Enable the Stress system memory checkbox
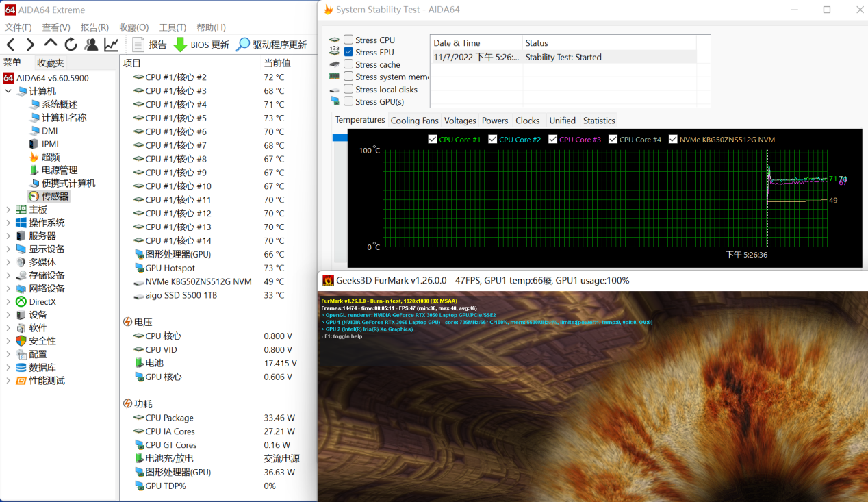Viewport: 868px width, 502px height. (x=349, y=77)
